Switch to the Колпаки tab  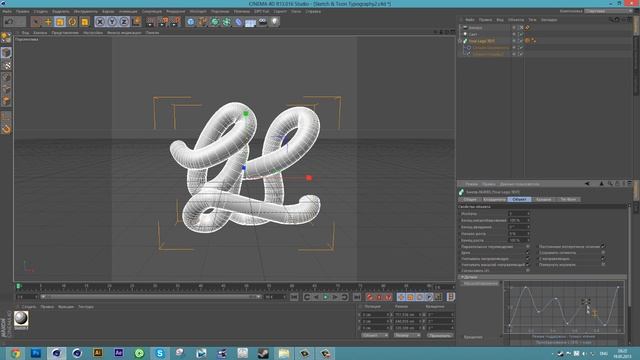pos(543,199)
